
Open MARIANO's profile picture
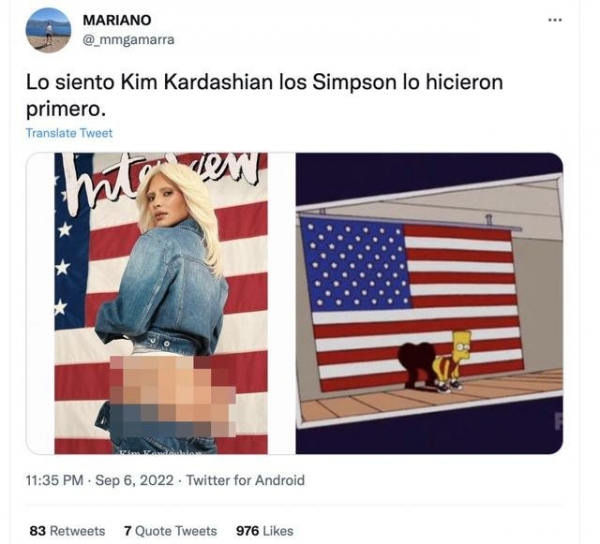tap(48, 30)
